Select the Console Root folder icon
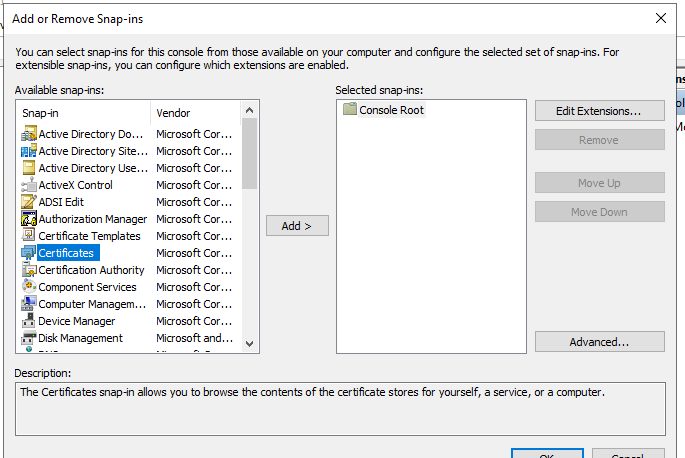 pyautogui.click(x=350, y=110)
